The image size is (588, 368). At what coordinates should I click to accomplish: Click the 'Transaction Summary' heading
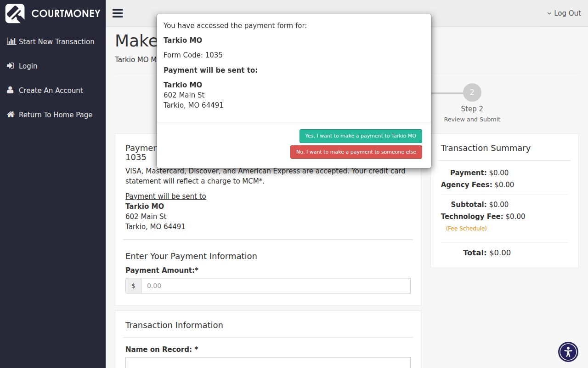pos(486,148)
